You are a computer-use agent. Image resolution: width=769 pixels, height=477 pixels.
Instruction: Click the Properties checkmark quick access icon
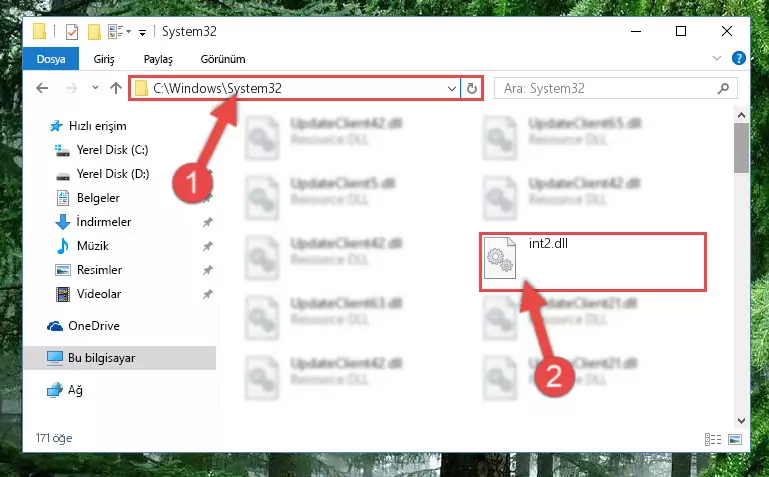(72, 32)
